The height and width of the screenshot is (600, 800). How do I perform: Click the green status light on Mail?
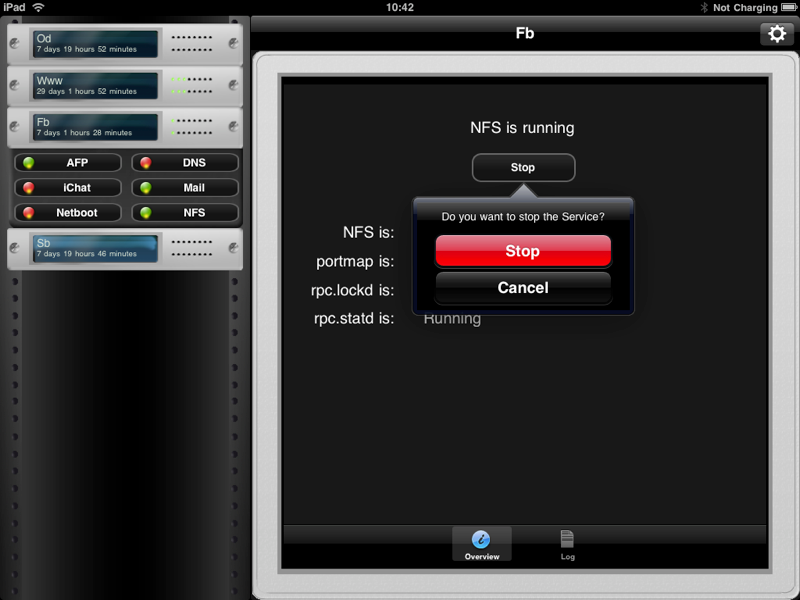click(x=145, y=188)
